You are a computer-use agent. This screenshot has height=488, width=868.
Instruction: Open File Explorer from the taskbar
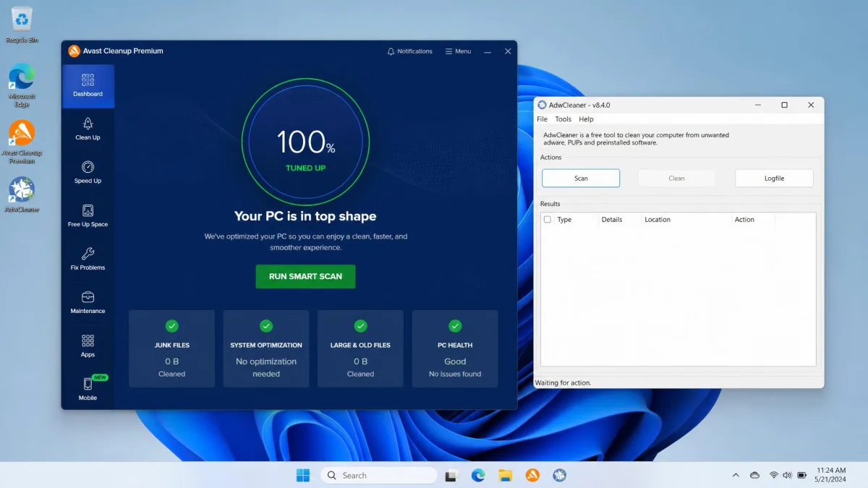click(x=505, y=475)
